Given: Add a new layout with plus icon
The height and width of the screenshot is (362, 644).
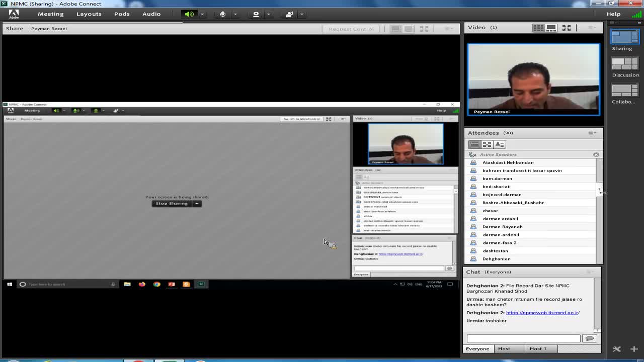Looking at the screenshot, I should 634,348.
